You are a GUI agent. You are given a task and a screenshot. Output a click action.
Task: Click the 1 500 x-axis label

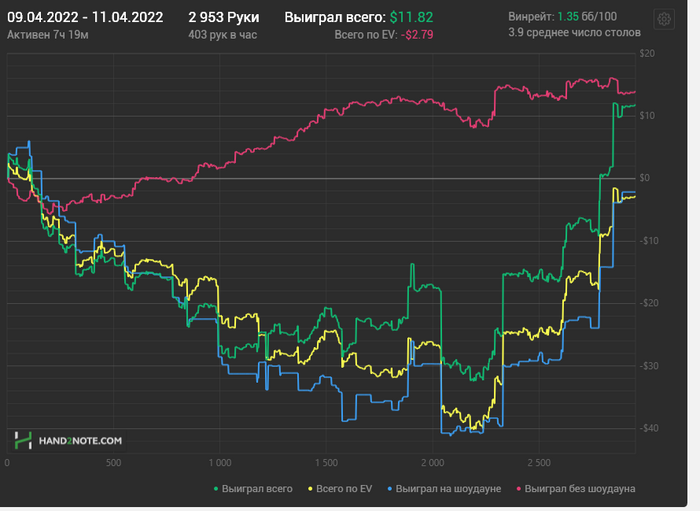[326, 463]
